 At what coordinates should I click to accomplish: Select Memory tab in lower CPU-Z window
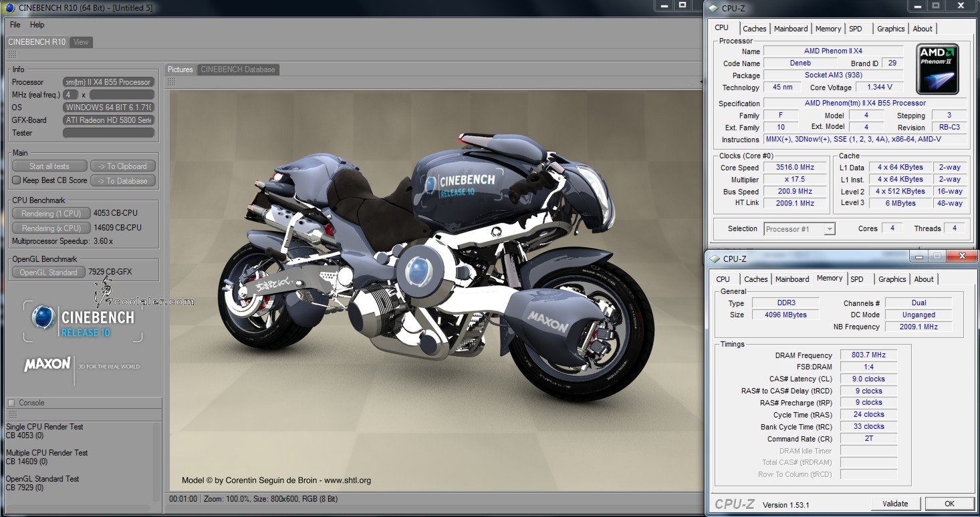[x=830, y=279]
